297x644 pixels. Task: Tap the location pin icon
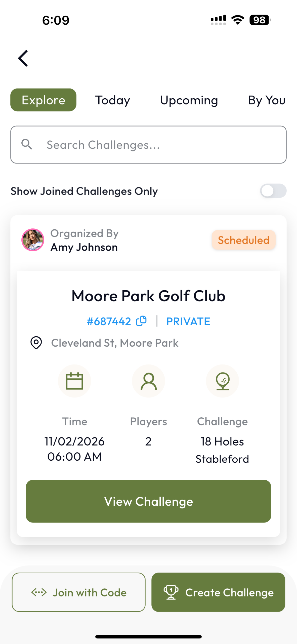tap(36, 343)
